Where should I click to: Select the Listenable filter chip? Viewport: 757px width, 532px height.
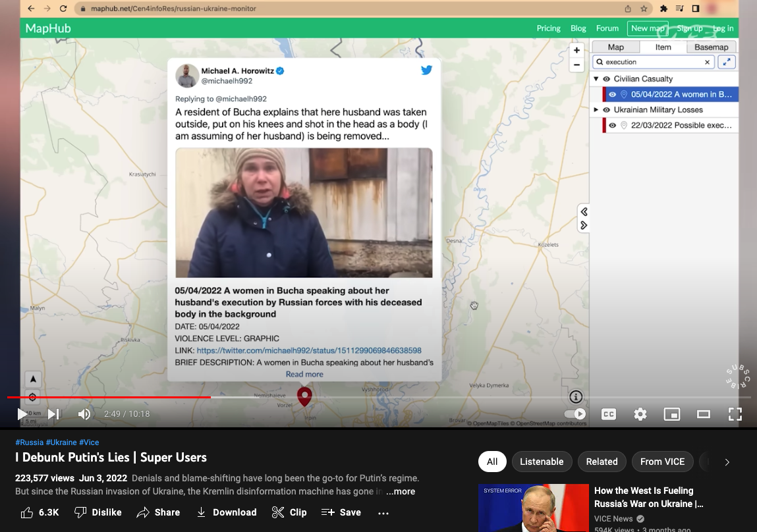pyautogui.click(x=542, y=462)
